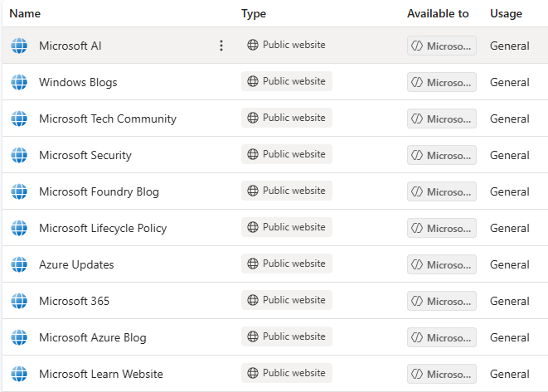Viewport: 548px width, 392px height.
Task: Open the Windows Blogs knowledge source
Action: pos(78,82)
